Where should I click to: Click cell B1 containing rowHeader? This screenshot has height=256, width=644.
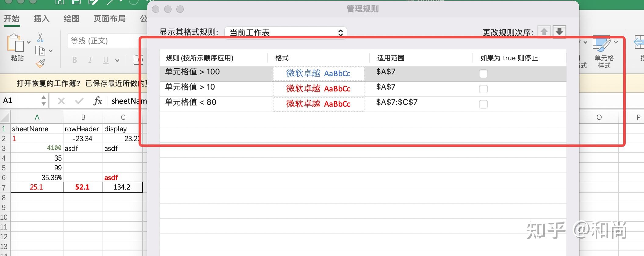pos(83,129)
